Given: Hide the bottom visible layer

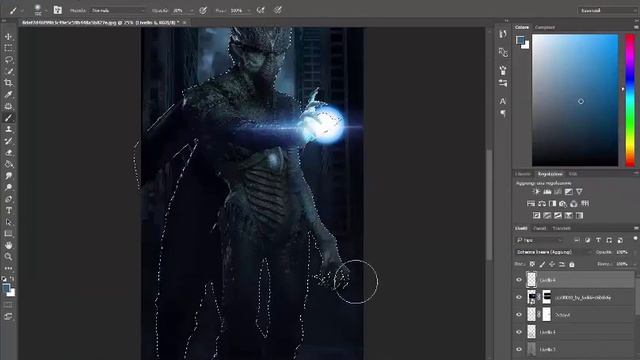Looking at the screenshot, I should point(519,349).
